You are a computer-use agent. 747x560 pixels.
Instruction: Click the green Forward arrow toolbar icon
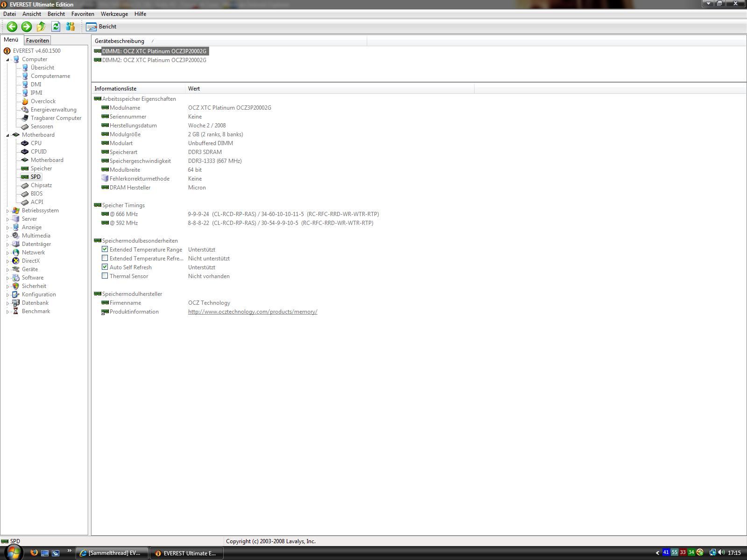tap(27, 27)
